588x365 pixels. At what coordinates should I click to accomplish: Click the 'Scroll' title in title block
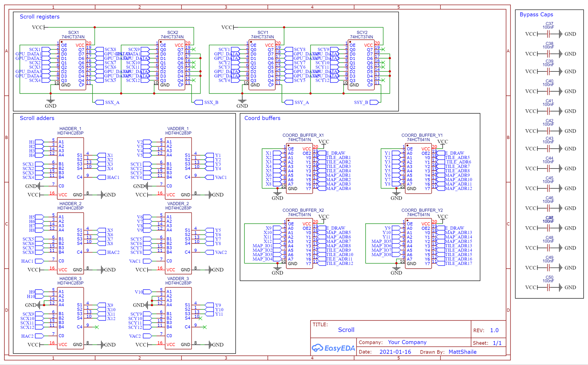coord(346,330)
